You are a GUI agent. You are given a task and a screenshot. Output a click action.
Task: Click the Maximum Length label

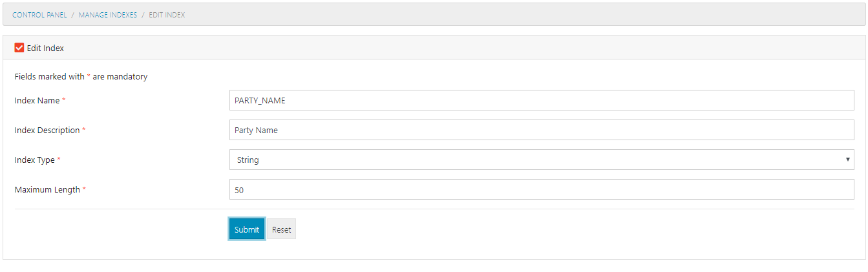pyautogui.click(x=47, y=190)
